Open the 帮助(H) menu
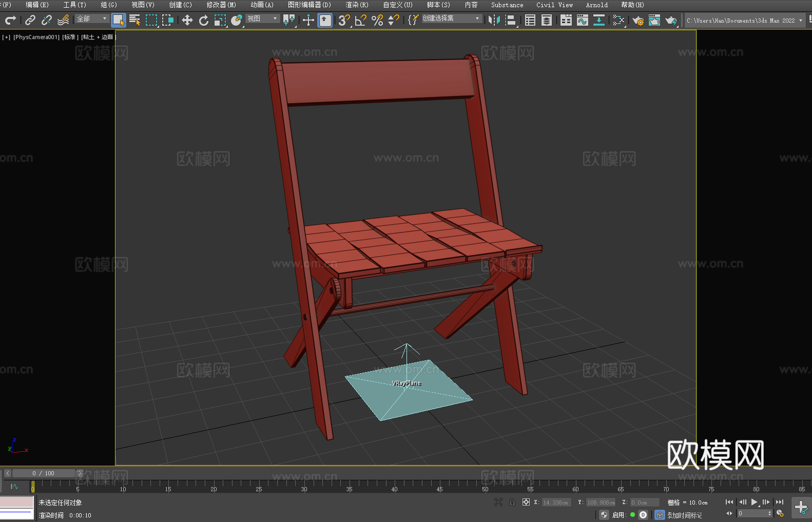Viewport: 812px width, 522px height. click(632, 5)
